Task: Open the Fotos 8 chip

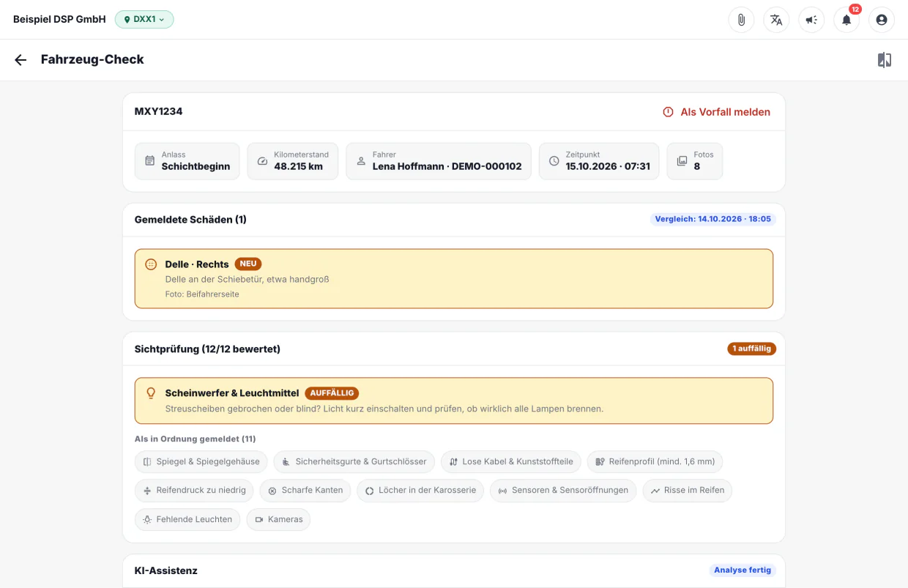Action: pos(695,161)
